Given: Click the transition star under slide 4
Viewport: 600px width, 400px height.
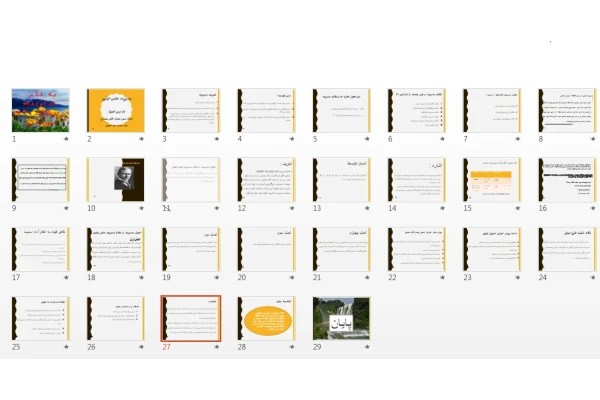Looking at the screenshot, I should (x=292, y=139).
